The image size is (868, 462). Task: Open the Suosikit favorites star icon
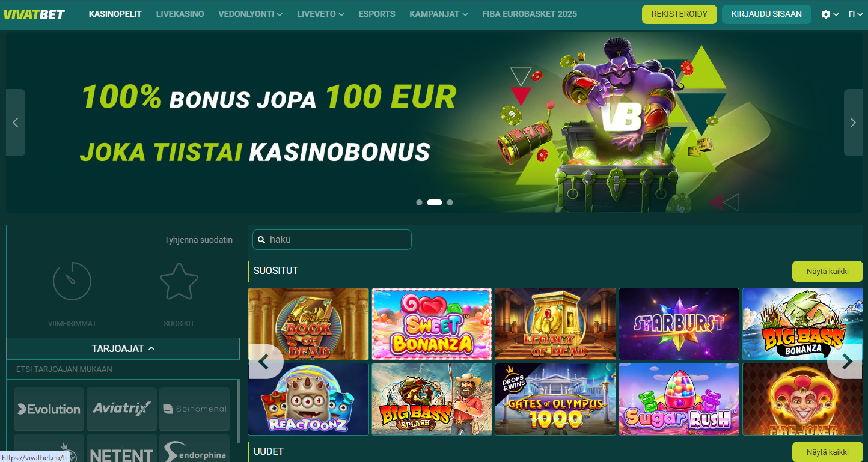click(x=179, y=281)
